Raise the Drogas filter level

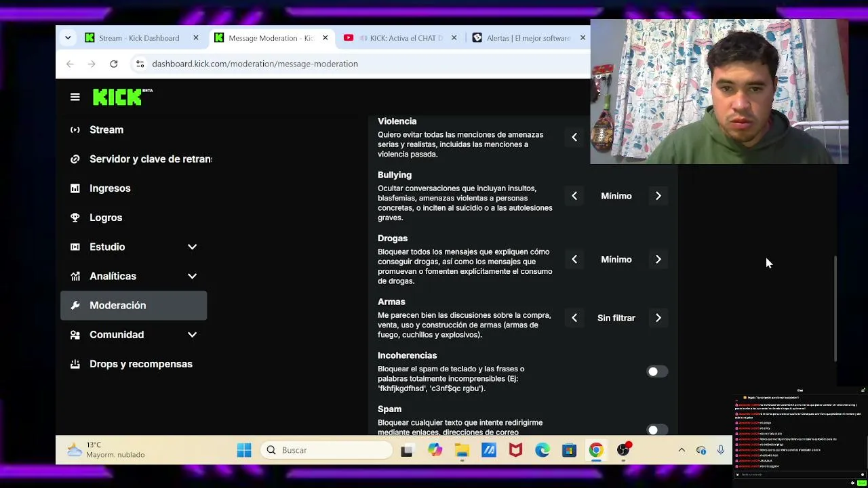tap(658, 260)
